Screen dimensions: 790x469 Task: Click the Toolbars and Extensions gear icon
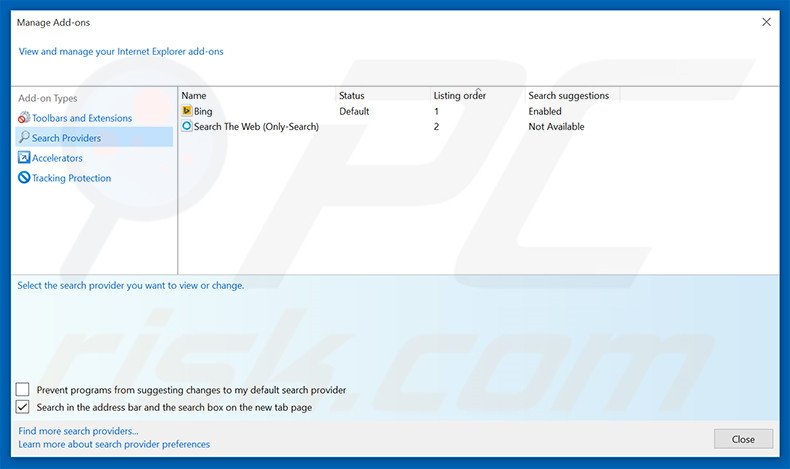(x=24, y=118)
